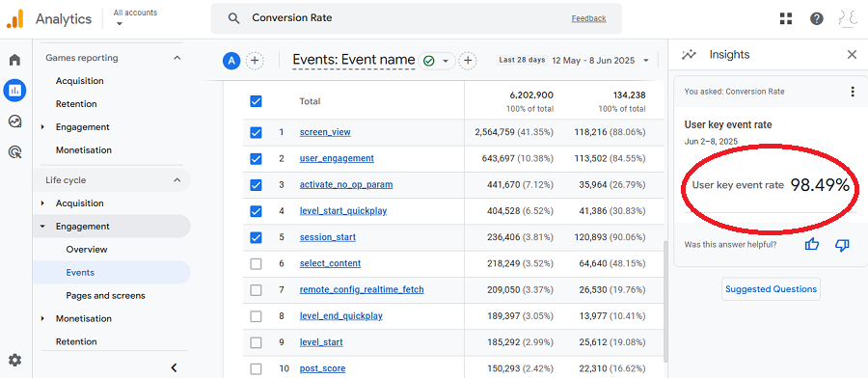Collapse Engagement under Life cycle
This screenshot has height=378, width=868.
click(42, 227)
